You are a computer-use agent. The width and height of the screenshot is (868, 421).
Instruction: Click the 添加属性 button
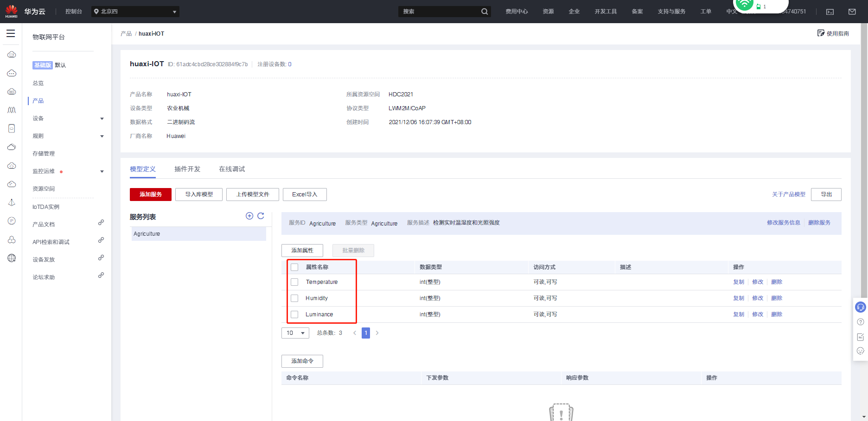click(302, 251)
